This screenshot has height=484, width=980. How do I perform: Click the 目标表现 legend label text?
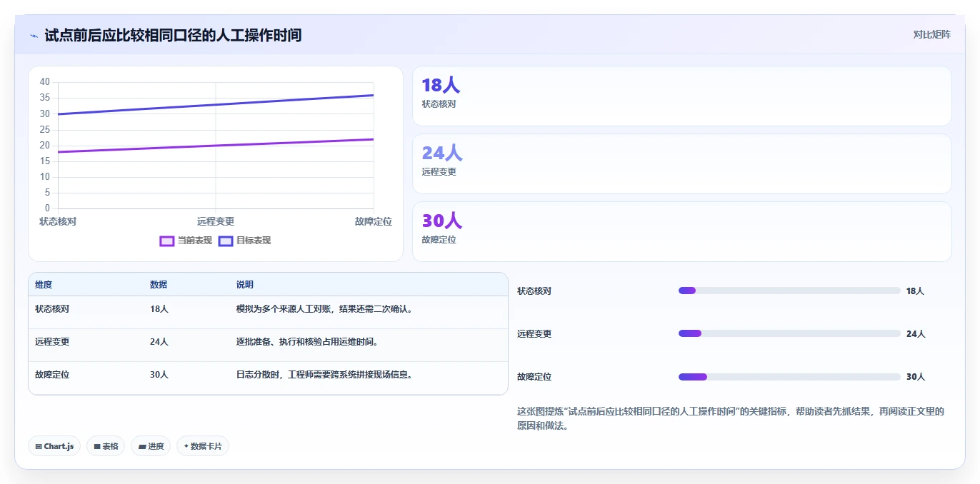[254, 241]
